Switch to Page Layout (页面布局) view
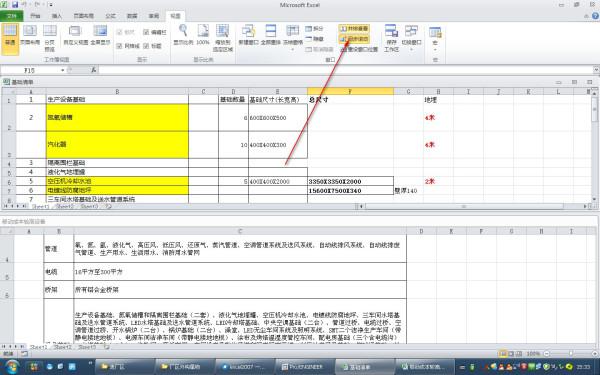 (x=30, y=35)
